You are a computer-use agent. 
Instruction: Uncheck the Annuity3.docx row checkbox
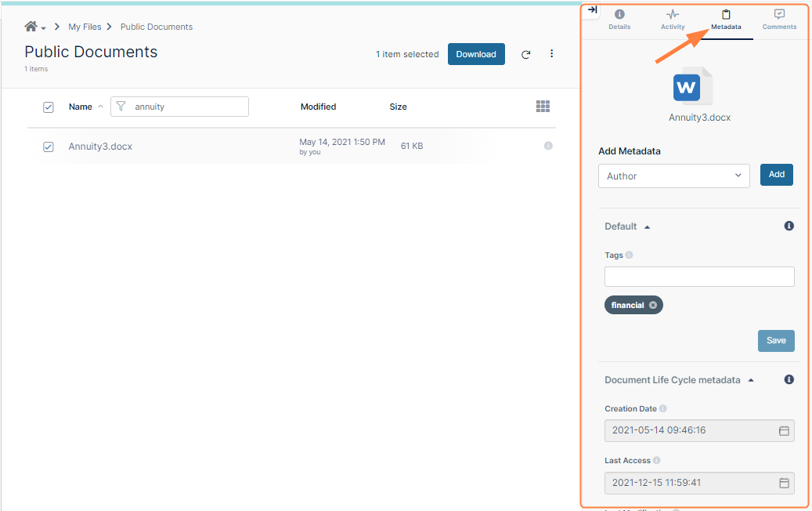[48, 147]
